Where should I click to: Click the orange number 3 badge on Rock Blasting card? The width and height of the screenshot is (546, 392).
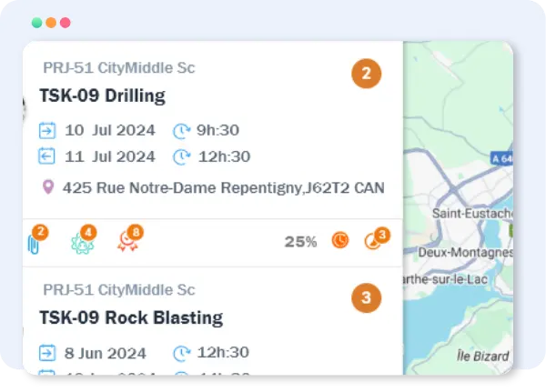click(x=366, y=297)
